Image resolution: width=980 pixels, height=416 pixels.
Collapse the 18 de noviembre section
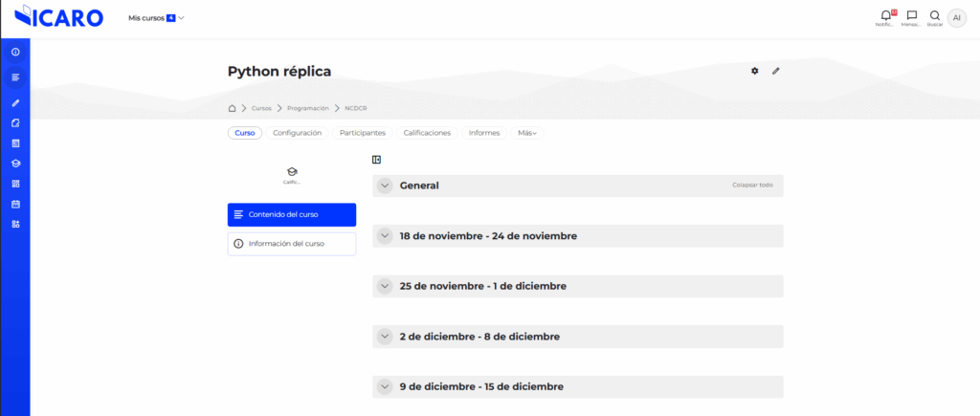[385, 235]
